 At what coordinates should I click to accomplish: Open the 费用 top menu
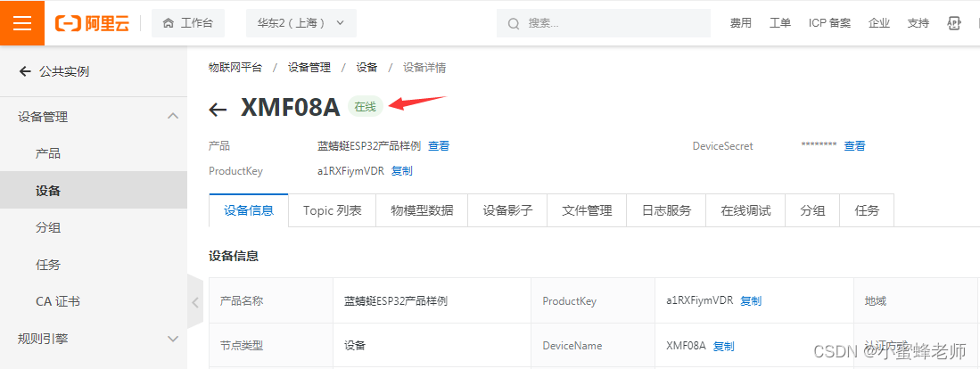[741, 23]
